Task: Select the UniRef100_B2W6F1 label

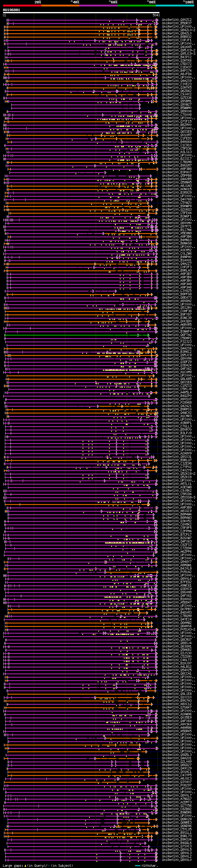Action: pyautogui.click(x=177, y=216)
